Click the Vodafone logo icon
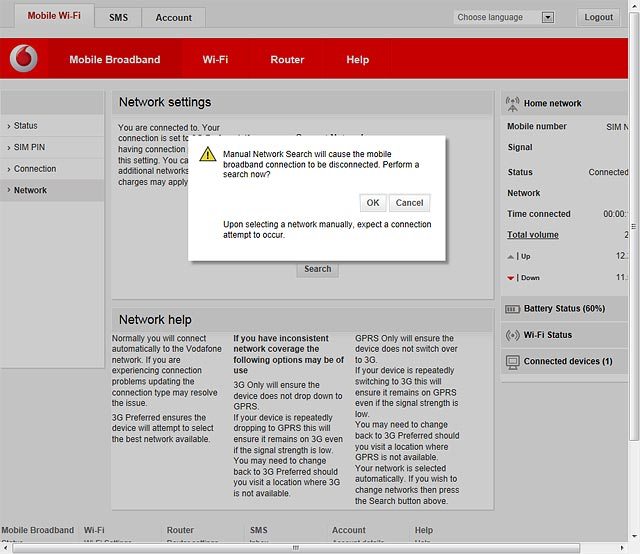 pos(24,58)
